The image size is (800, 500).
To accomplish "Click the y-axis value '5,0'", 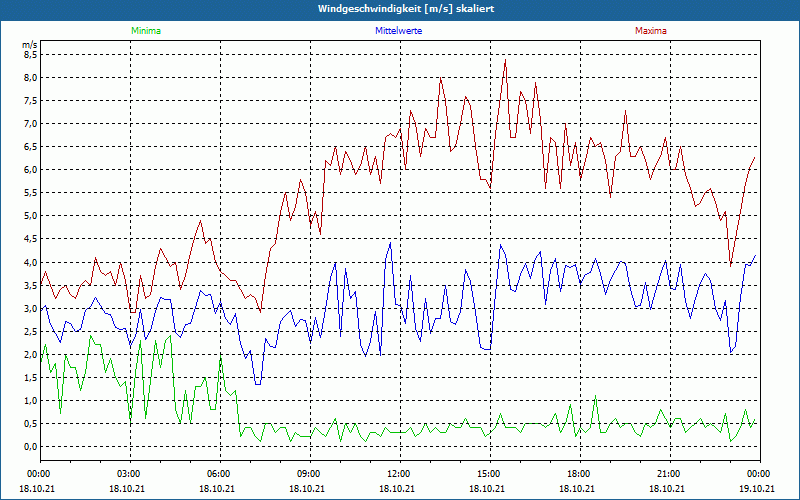I will point(31,216).
